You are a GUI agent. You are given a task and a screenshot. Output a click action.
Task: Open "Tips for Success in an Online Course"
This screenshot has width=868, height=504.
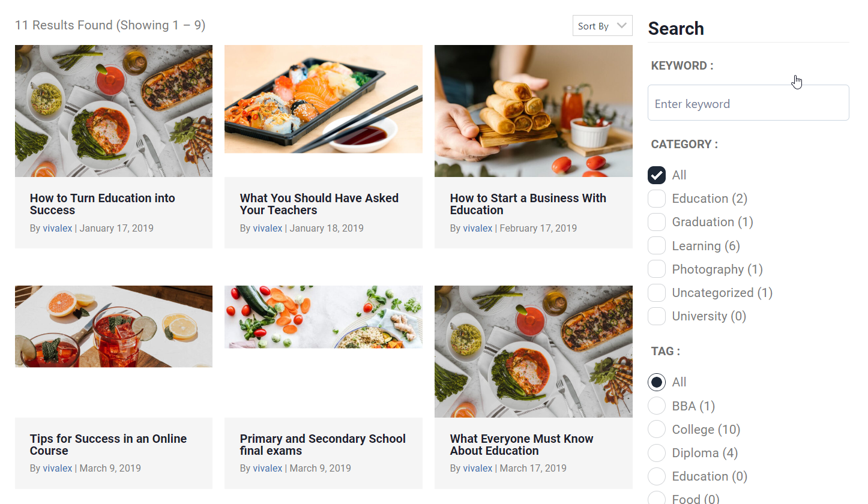pos(108,445)
